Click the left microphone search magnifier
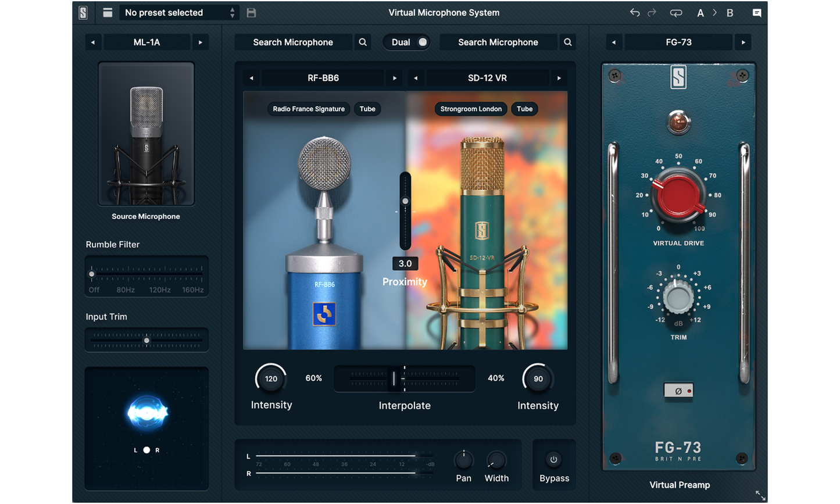This screenshot has height=504, width=840. click(363, 42)
